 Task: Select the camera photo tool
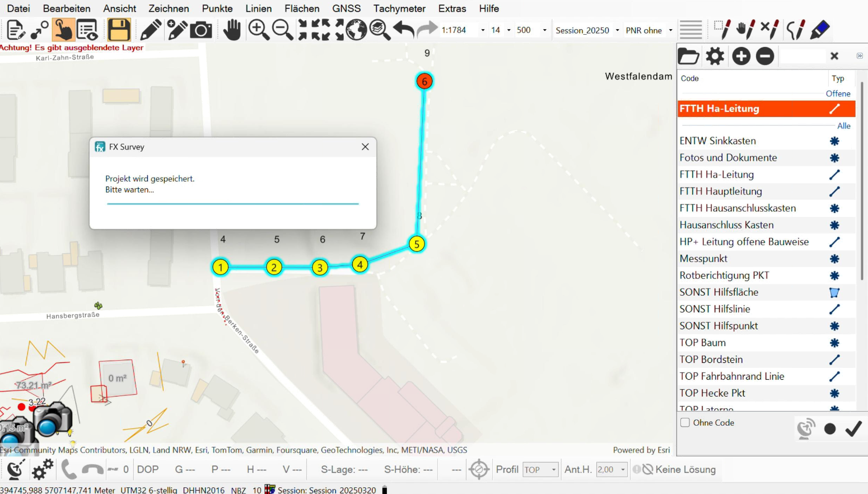point(201,30)
